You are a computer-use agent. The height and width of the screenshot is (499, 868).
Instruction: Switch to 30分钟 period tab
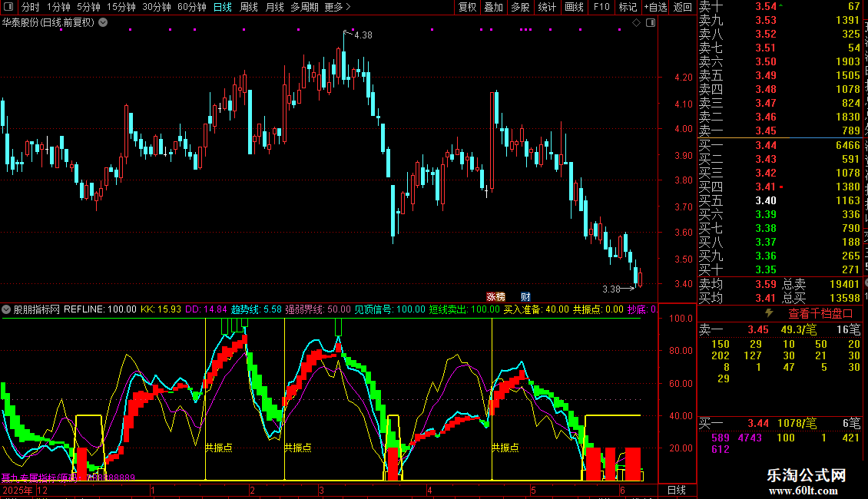157,7
